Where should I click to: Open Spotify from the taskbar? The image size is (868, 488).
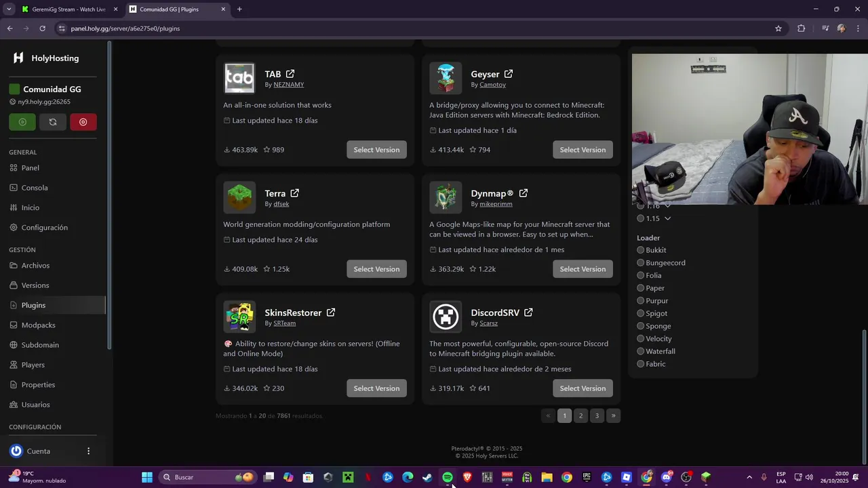[448, 477]
